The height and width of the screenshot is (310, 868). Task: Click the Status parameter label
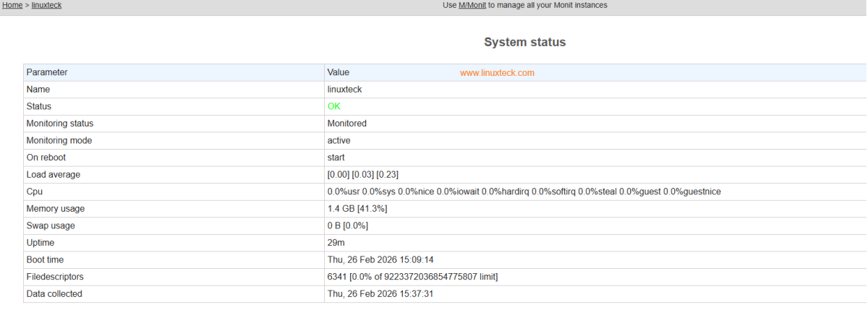point(38,106)
